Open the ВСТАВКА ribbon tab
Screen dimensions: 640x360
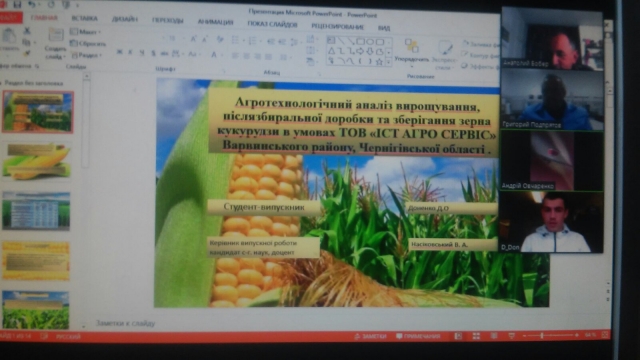click(x=84, y=18)
